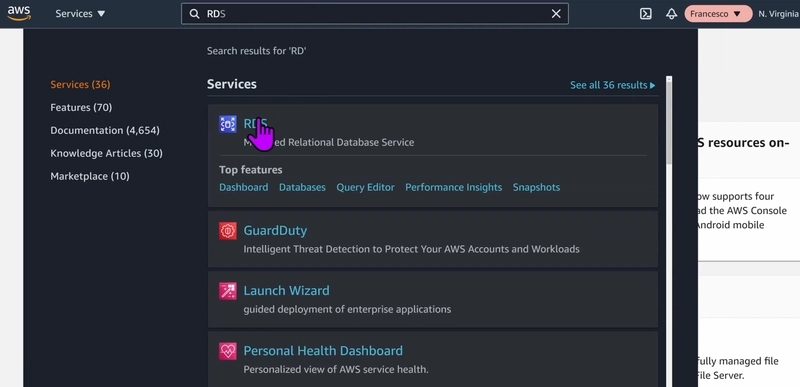Viewport: 800px width, 387px height.
Task: Open the Snapshots feature link
Action: pos(536,187)
